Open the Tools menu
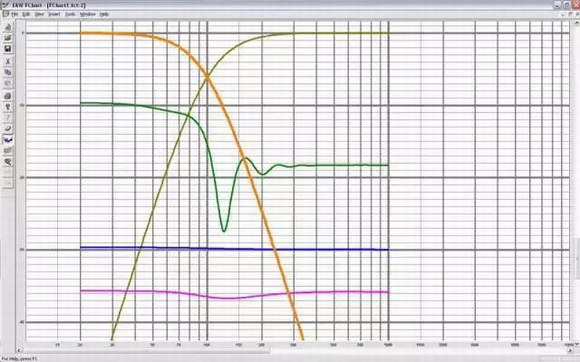 point(70,14)
